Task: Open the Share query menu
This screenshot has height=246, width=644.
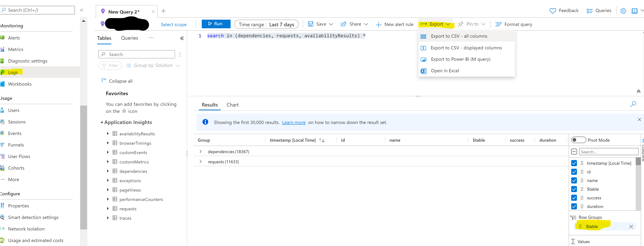Action: (354, 24)
